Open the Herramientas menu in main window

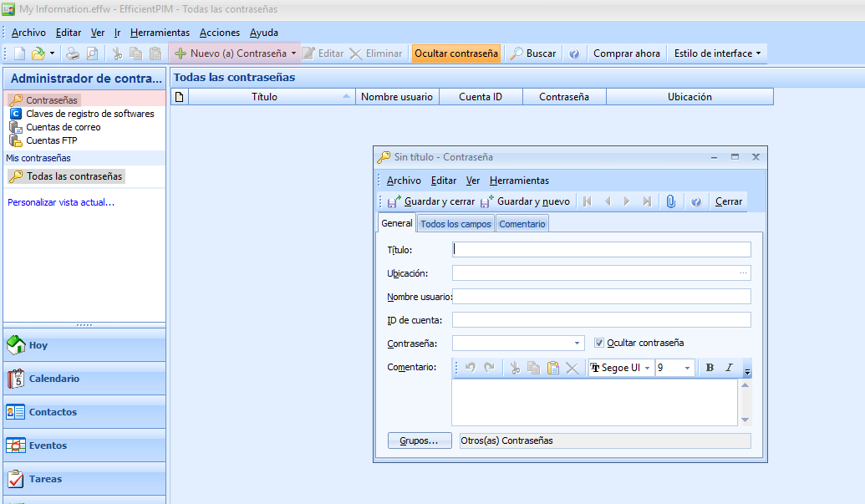click(x=160, y=33)
